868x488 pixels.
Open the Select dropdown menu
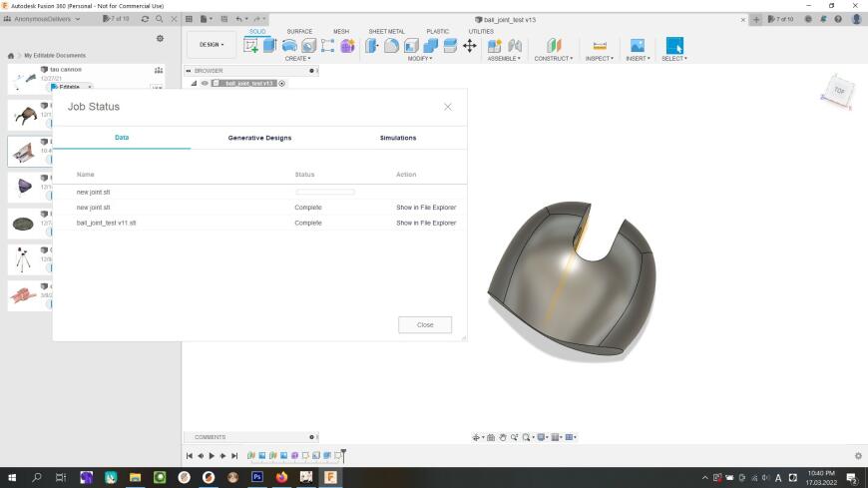point(674,59)
